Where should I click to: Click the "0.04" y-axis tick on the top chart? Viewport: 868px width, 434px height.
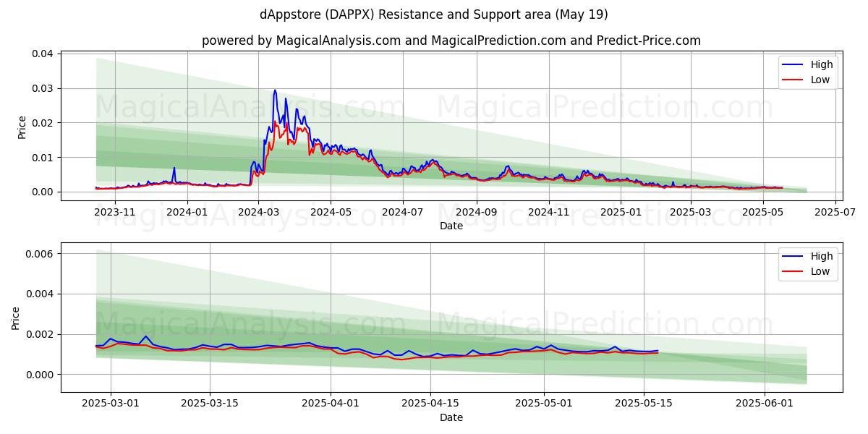42,54
